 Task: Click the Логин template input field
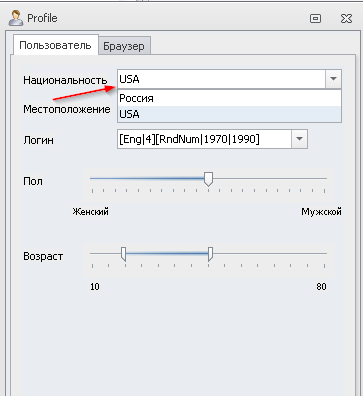click(204, 139)
